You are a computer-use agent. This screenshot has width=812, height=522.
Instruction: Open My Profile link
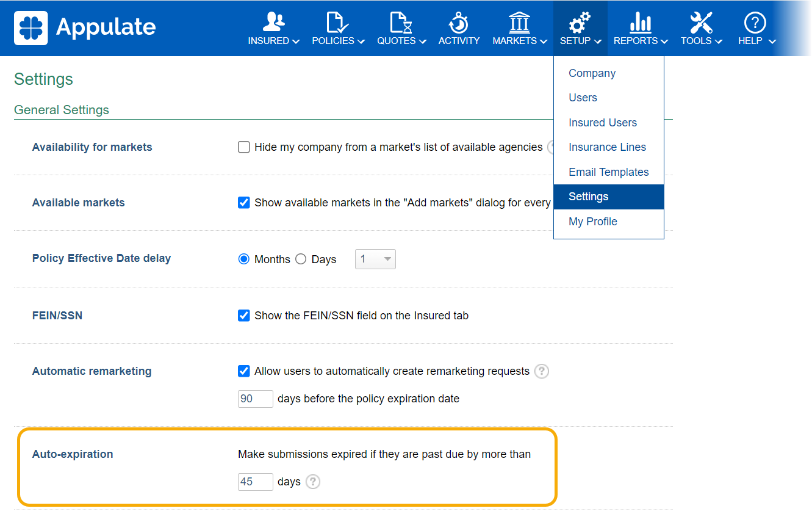pyautogui.click(x=592, y=222)
